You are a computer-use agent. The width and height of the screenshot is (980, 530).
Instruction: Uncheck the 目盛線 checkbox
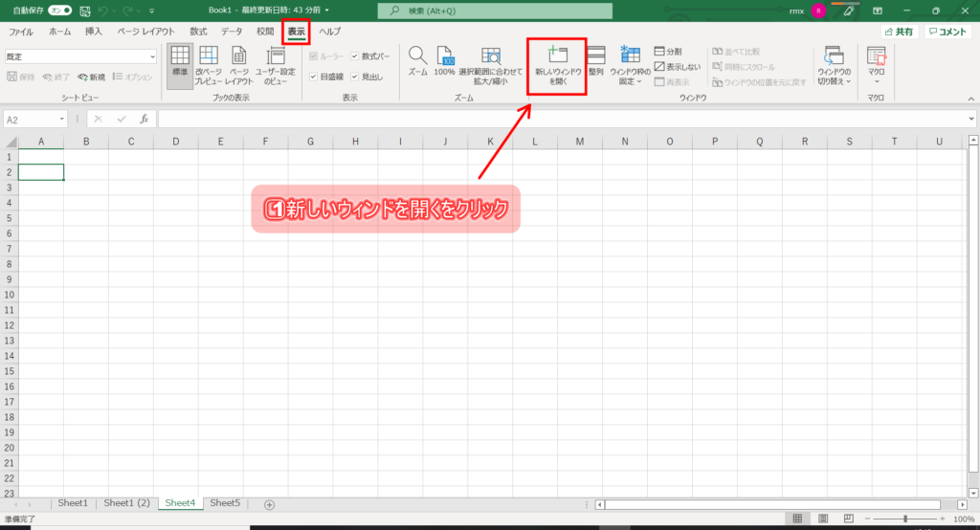313,77
